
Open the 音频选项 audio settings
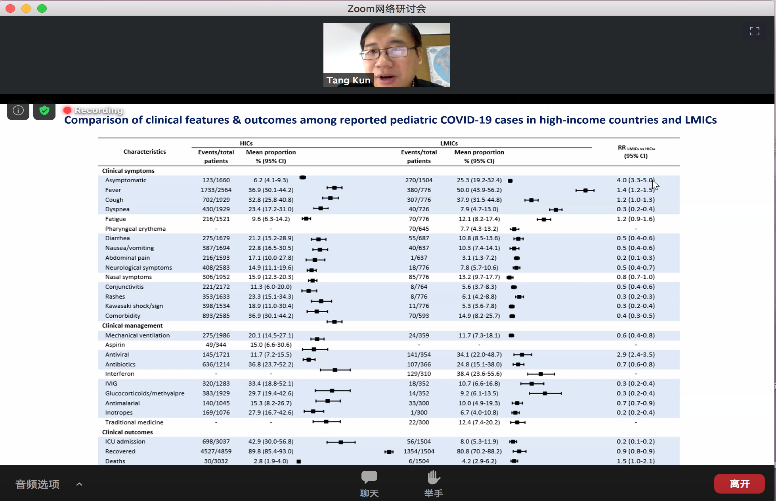36,484
